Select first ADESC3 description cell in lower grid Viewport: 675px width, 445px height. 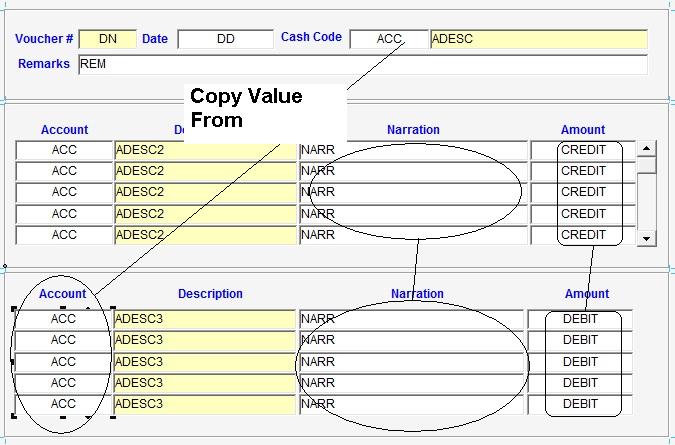(x=205, y=319)
